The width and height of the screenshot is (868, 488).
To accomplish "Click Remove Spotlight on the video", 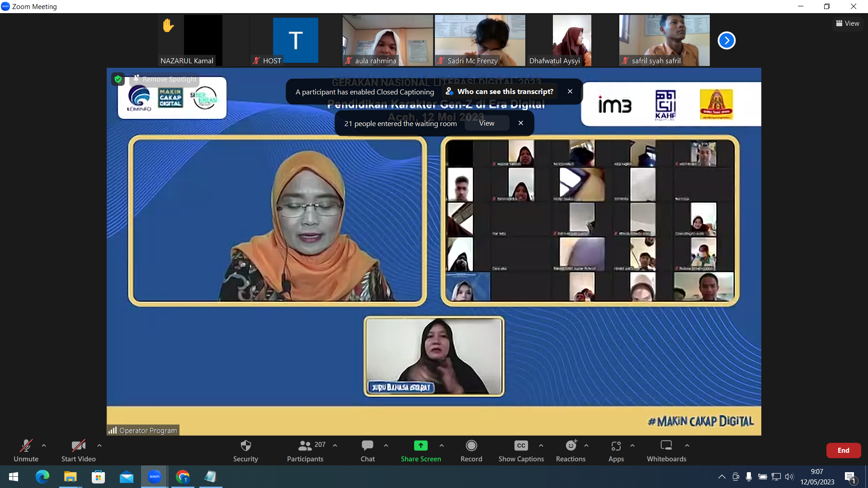I will click(x=165, y=79).
